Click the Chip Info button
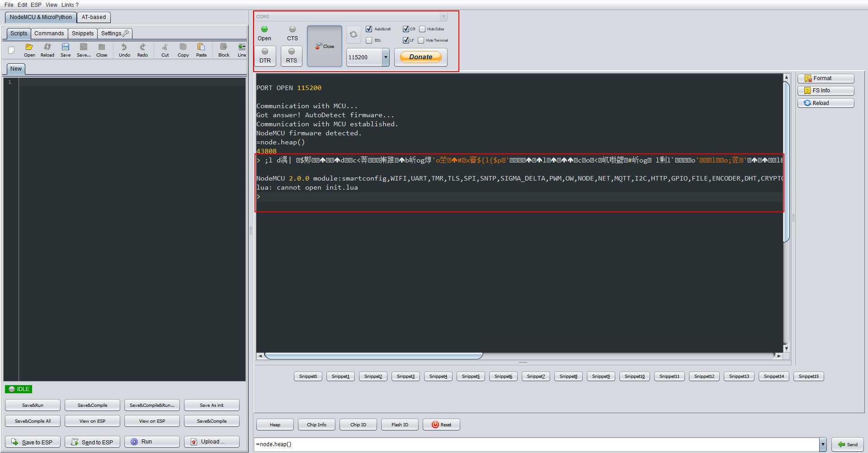This screenshot has height=453, width=868. tap(316, 424)
